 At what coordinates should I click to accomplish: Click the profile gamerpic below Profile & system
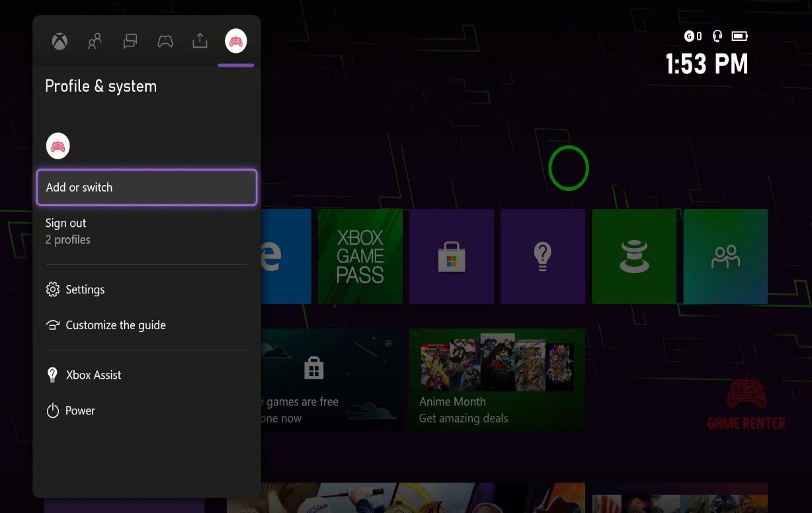pos(58,146)
